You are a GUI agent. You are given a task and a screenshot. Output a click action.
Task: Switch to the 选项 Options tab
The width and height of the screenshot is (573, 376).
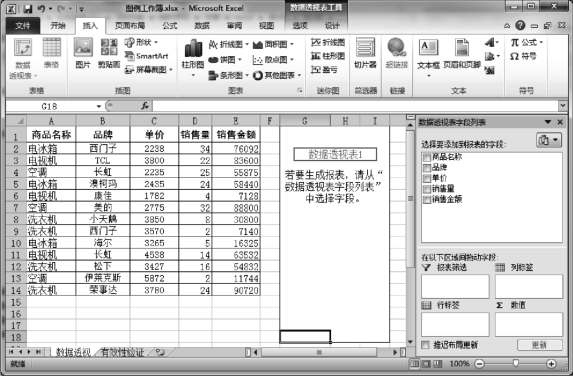point(300,26)
